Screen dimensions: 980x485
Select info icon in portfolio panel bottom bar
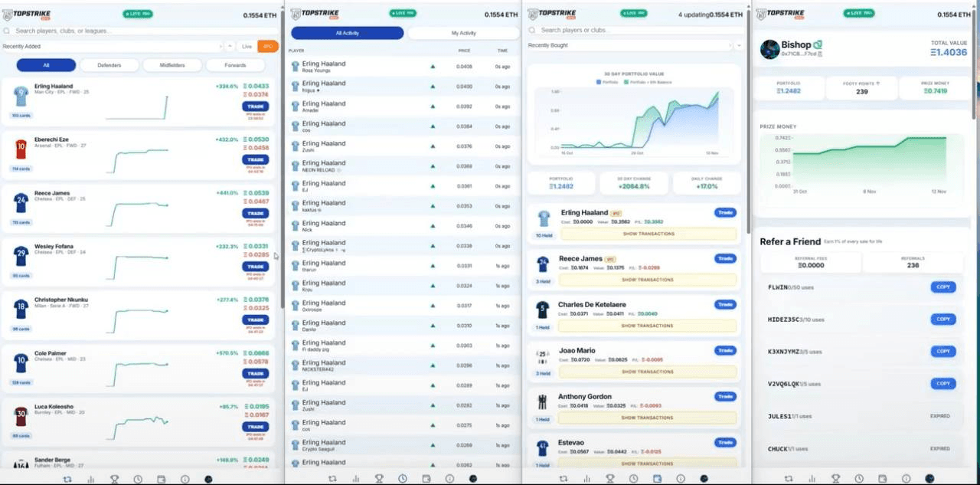click(681, 479)
